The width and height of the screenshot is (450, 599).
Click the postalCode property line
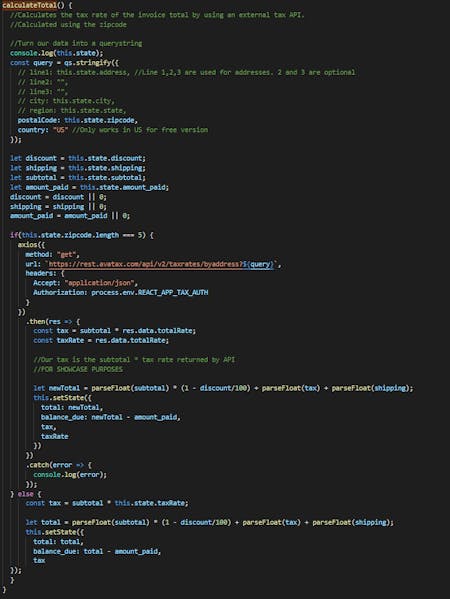tap(78, 120)
